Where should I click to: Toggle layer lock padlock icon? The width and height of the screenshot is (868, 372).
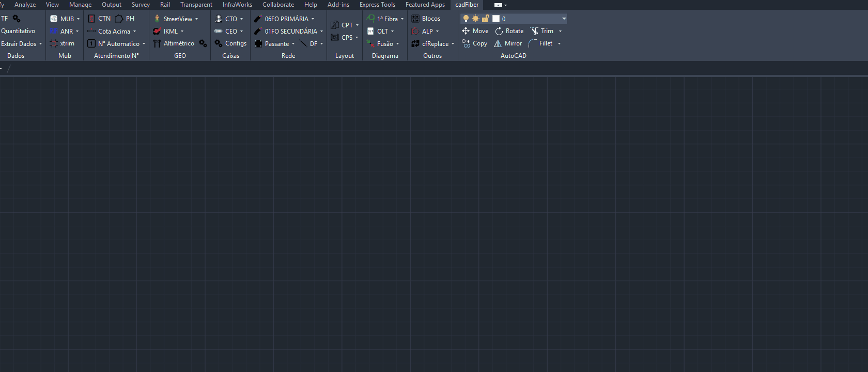[485, 19]
